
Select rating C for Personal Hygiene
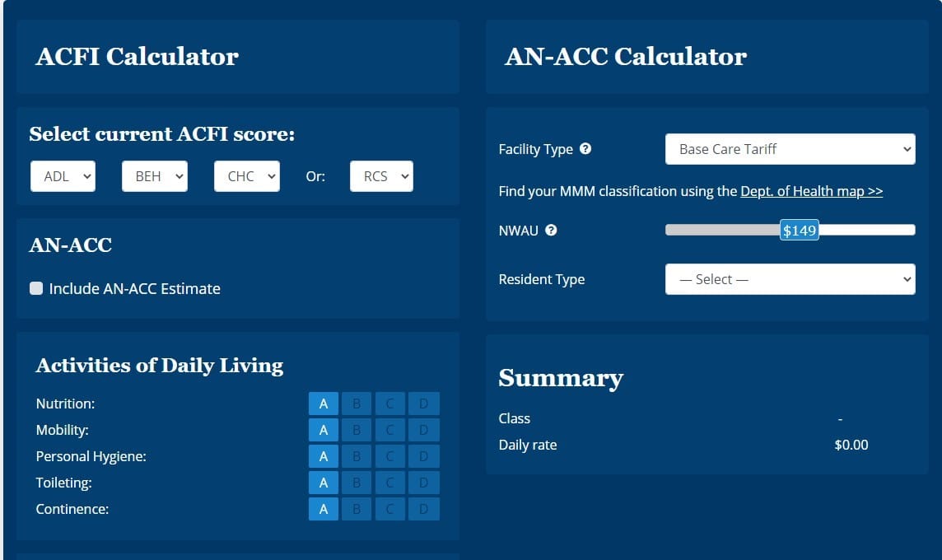tap(389, 455)
